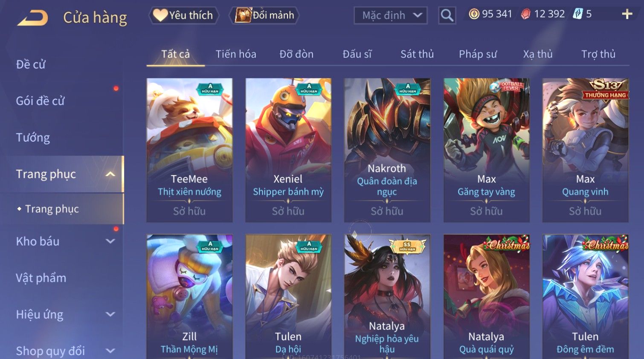Screen dimensions: 644x359
Task: Click the plus icon to add currency
Action: [x=627, y=14]
